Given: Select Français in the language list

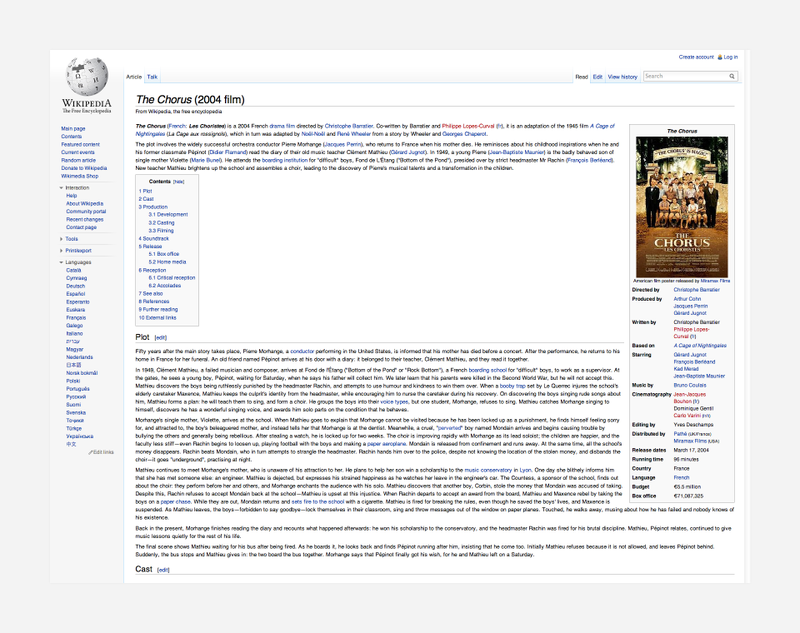Looking at the screenshot, I should [76, 318].
